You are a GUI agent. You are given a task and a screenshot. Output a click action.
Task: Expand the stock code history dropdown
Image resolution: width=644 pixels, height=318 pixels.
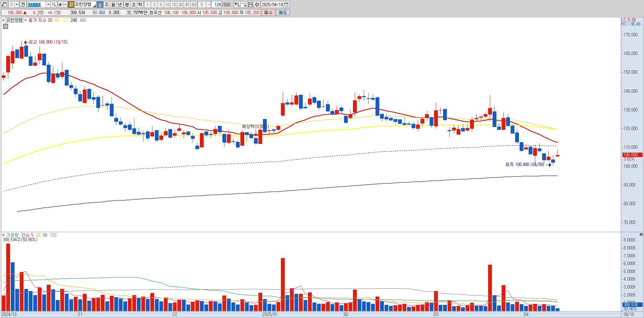point(48,4)
